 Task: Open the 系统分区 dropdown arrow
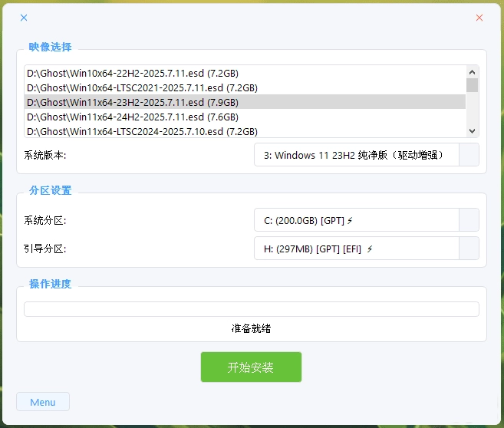pyautogui.click(x=469, y=220)
